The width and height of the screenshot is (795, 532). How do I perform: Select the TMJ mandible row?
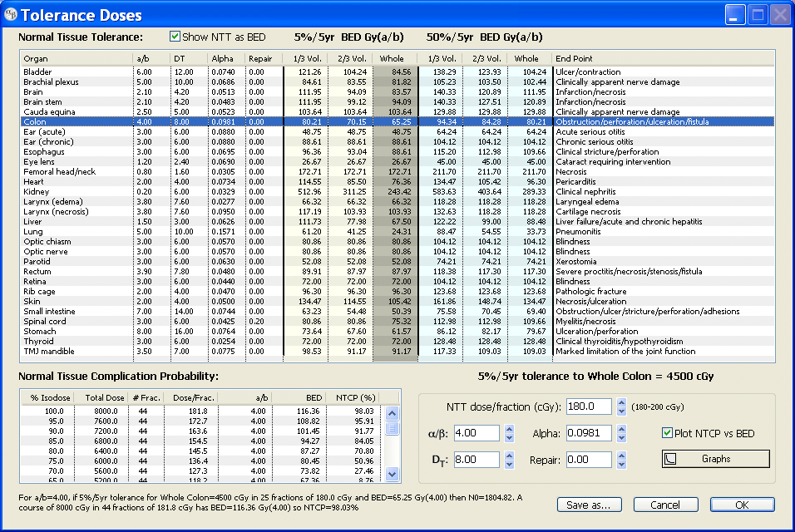[397, 351]
